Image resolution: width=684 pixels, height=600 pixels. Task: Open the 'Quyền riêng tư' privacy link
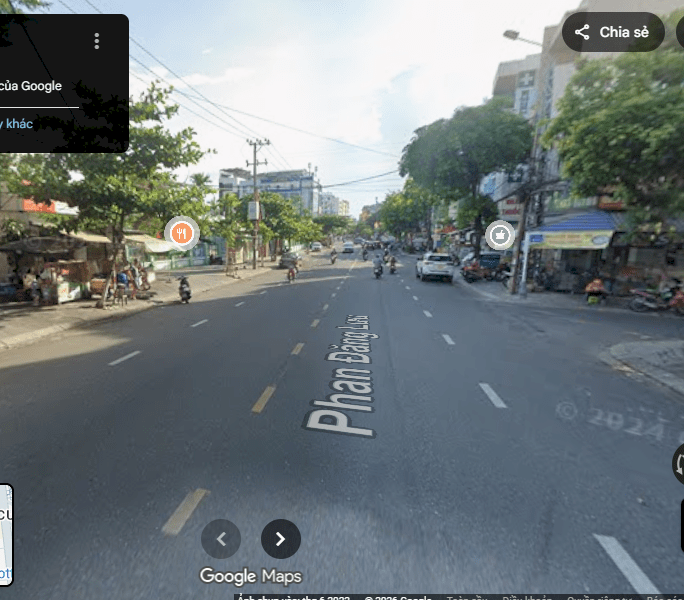[600, 597]
